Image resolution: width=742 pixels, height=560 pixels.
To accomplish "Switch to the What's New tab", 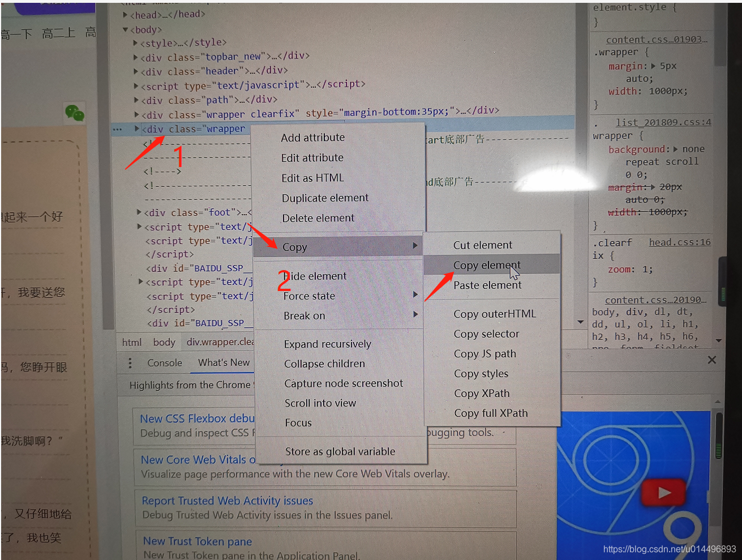I will 224,362.
